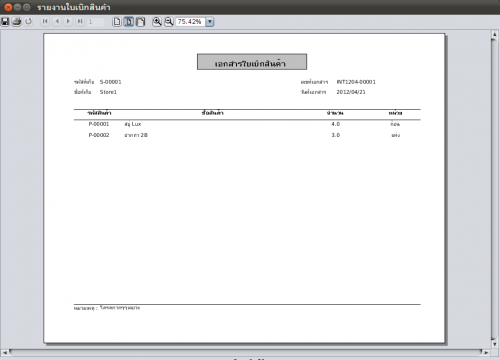This screenshot has width=500, height=360.
Task: Click the horizontal scrollbar thumb
Action: coord(246,352)
